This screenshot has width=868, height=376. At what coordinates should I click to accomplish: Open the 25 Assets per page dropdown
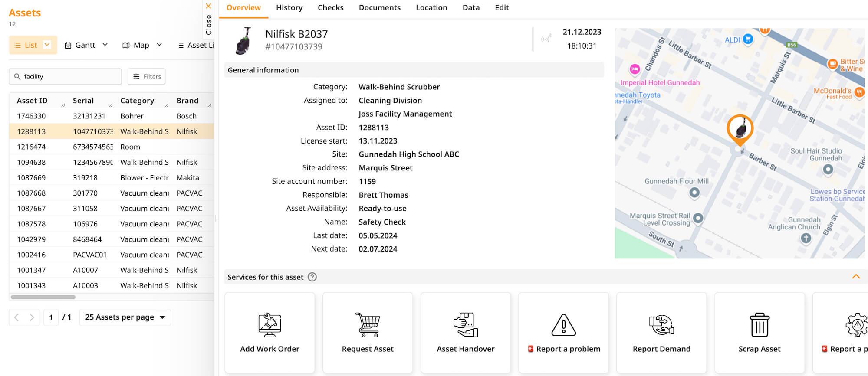click(x=125, y=317)
